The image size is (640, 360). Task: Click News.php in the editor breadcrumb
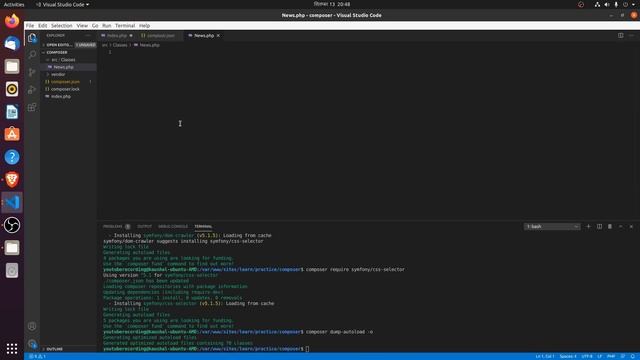(149, 45)
